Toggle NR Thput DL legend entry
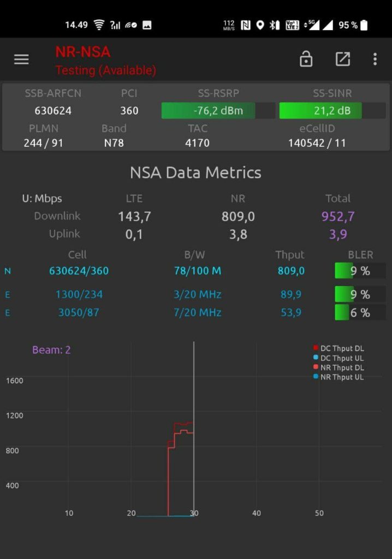392x559 pixels. coord(338,367)
